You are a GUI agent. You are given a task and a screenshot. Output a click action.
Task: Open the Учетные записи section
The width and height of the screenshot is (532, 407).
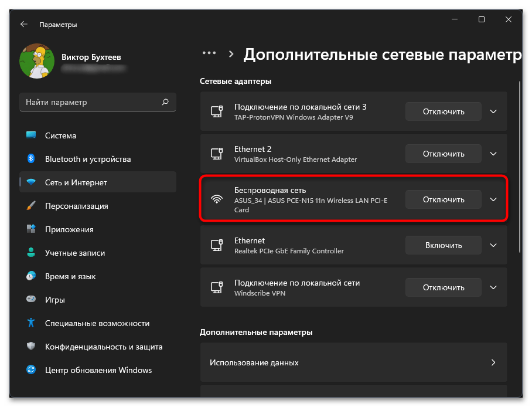[98, 252]
